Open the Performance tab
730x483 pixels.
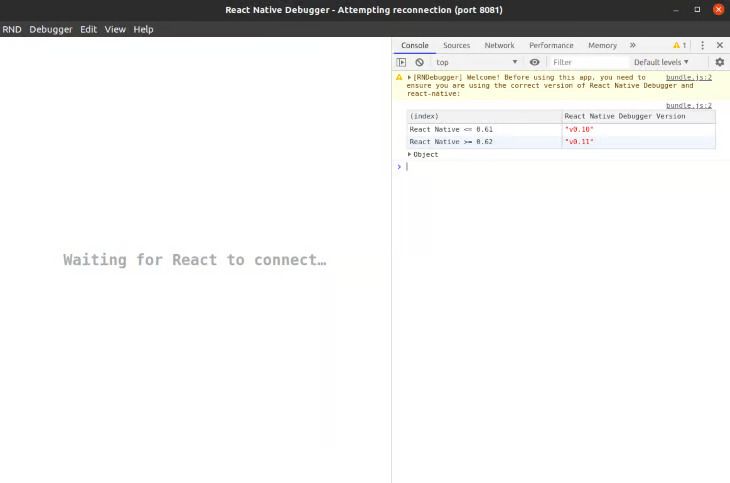click(x=551, y=45)
